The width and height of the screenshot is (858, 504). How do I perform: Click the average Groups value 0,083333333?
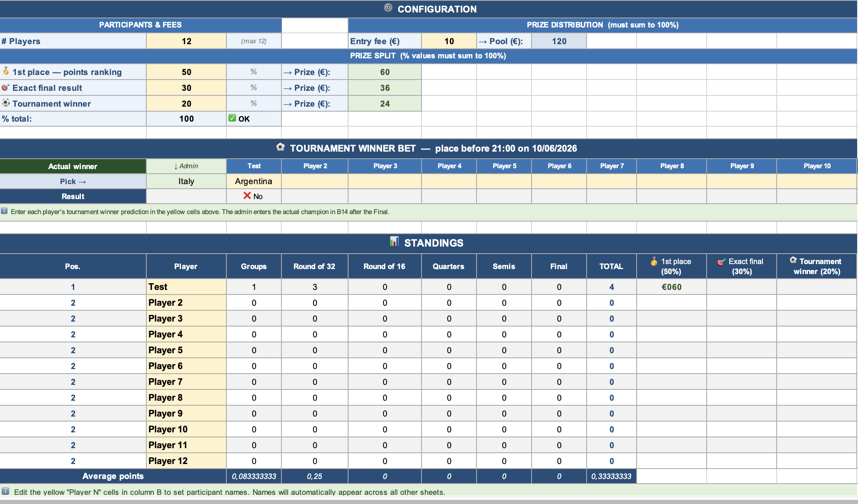tap(254, 476)
